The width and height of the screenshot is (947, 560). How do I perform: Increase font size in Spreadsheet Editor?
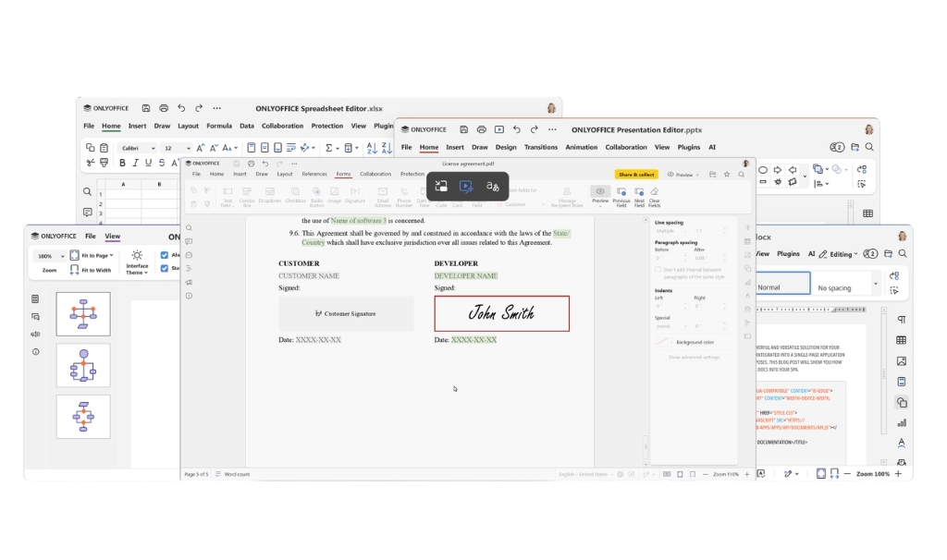pyautogui.click(x=201, y=148)
